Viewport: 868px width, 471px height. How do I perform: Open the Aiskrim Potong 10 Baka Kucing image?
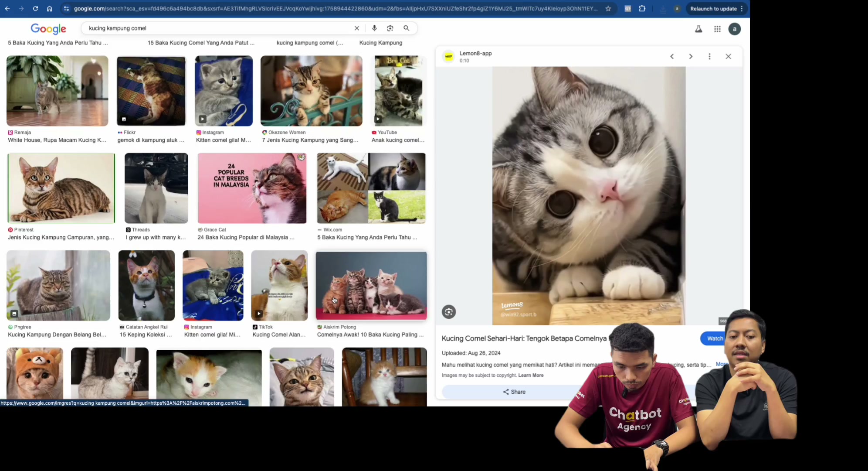[x=371, y=285]
